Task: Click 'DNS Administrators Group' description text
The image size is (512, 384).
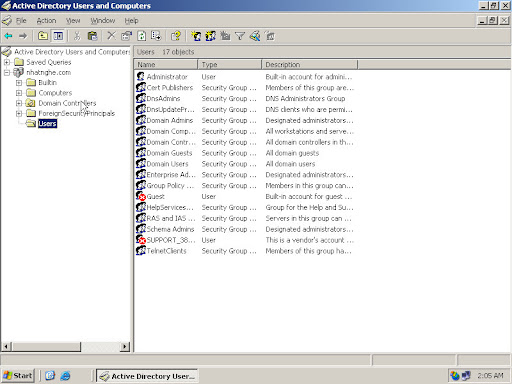Action: [x=305, y=98]
